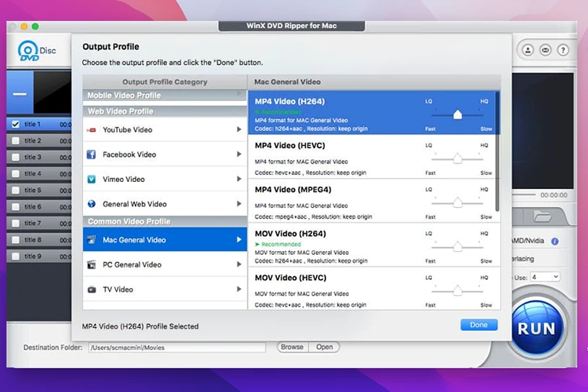Image resolution: width=588 pixels, height=392 pixels.
Task: Open the help question mark icon
Action: (563, 50)
